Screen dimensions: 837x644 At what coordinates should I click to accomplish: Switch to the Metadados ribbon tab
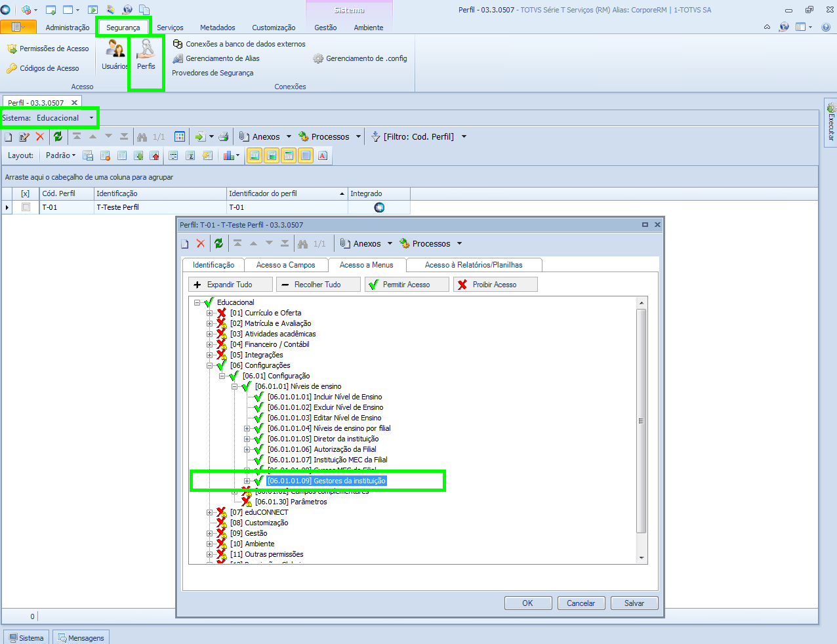(218, 28)
